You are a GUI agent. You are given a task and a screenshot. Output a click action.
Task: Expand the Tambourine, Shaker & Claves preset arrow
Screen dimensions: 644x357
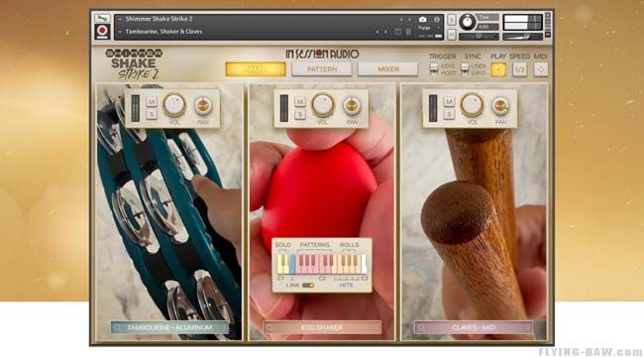coord(120,32)
